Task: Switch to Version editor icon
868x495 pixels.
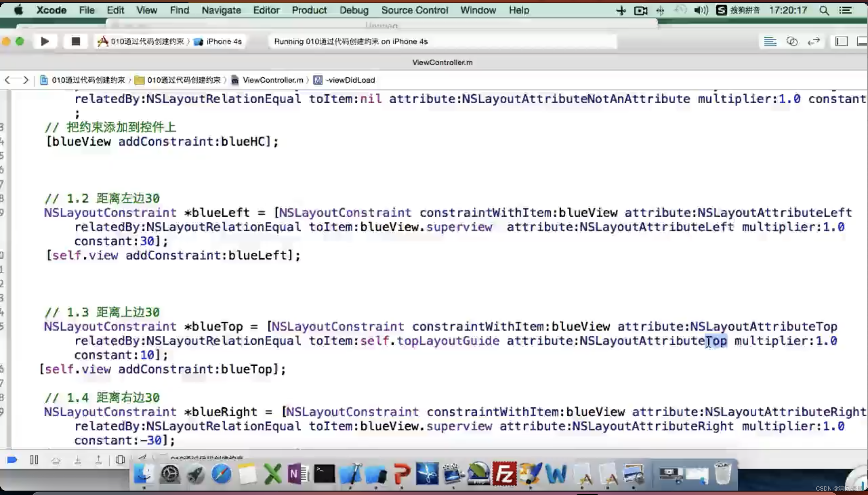Action: coord(814,41)
